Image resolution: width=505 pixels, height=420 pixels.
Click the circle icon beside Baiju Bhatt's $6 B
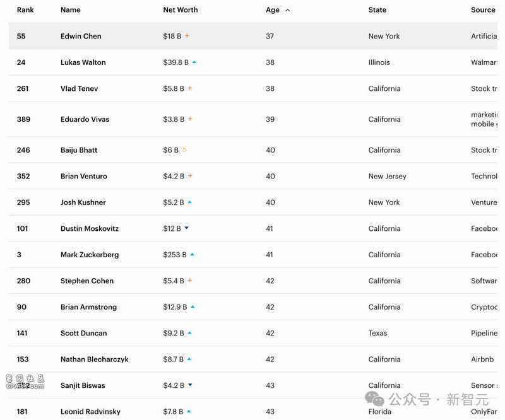click(184, 150)
